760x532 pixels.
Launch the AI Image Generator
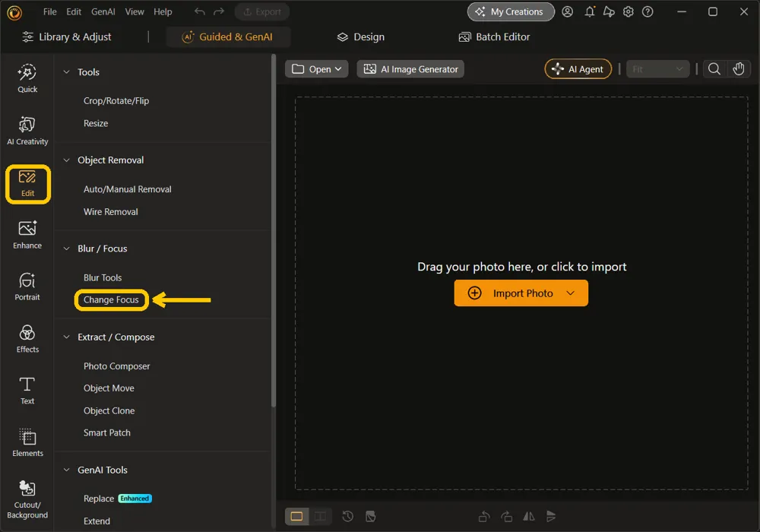coord(410,69)
